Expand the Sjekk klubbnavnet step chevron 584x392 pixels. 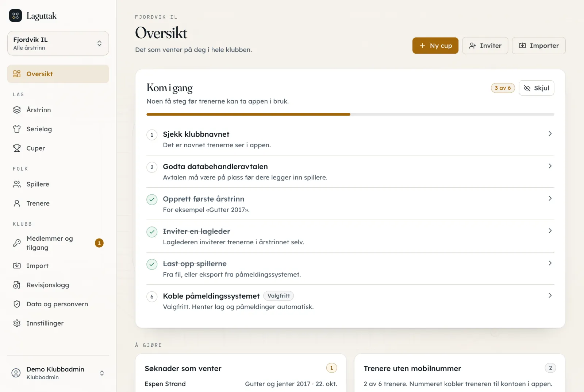coord(550,134)
